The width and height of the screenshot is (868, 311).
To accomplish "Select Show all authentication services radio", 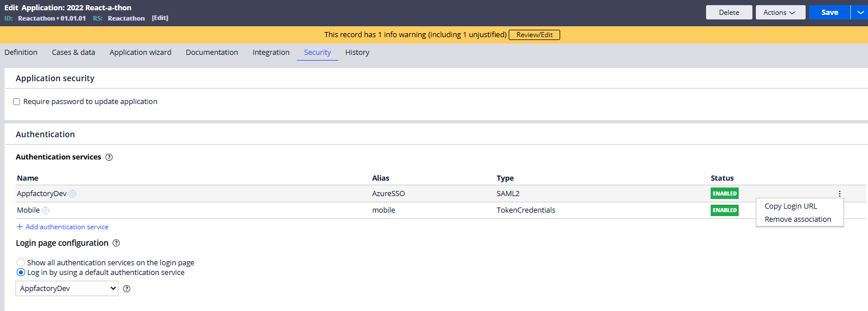I will pos(21,263).
